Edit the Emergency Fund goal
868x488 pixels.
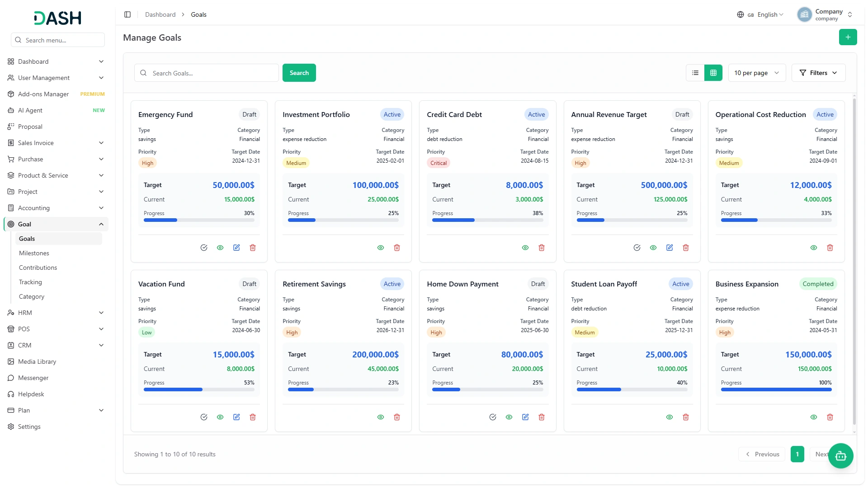pos(236,248)
